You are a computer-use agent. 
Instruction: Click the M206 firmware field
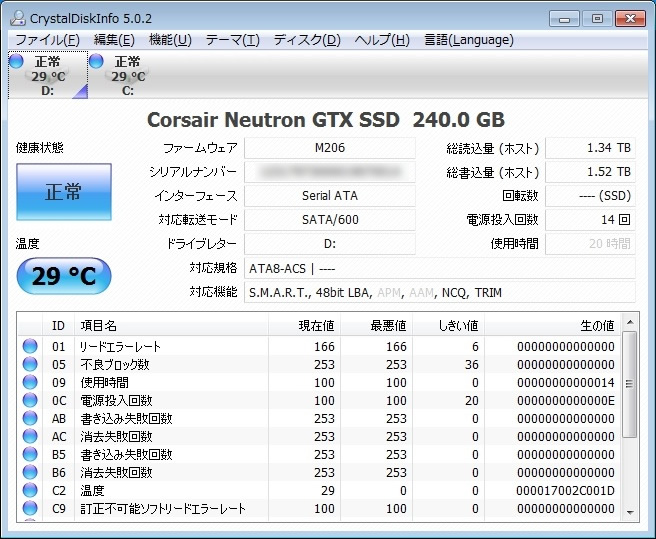click(x=330, y=148)
